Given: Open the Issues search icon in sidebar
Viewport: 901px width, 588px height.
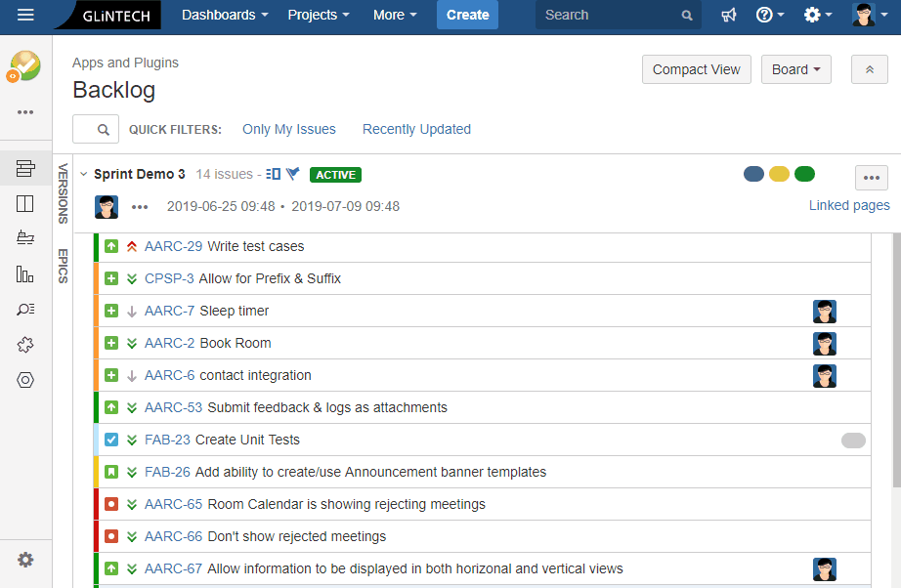Looking at the screenshot, I should pos(25,309).
